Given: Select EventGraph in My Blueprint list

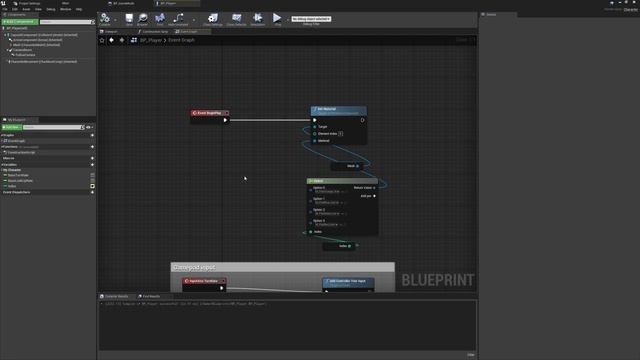Looking at the screenshot, I should coord(16,141).
